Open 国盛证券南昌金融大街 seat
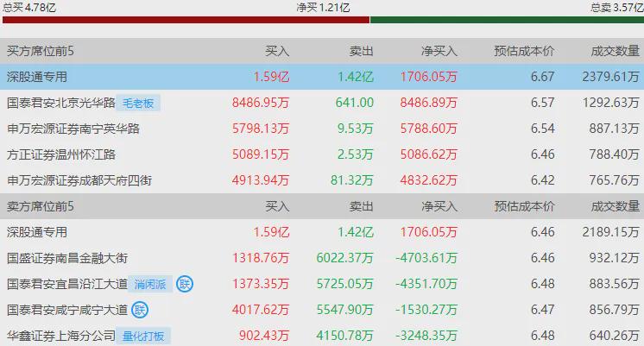The width and height of the screenshot is (644, 346). [67, 258]
